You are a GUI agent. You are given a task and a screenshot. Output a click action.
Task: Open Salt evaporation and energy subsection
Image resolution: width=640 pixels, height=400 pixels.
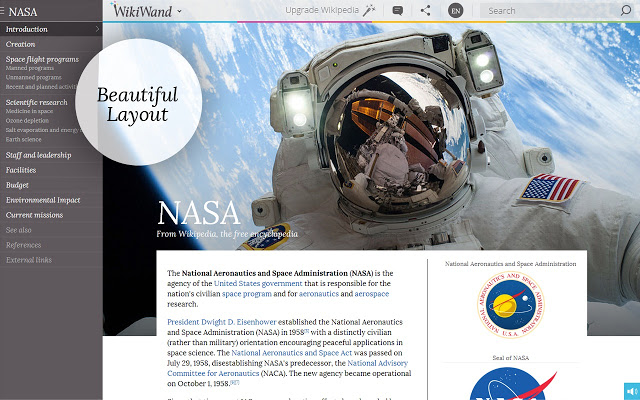click(44, 130)
